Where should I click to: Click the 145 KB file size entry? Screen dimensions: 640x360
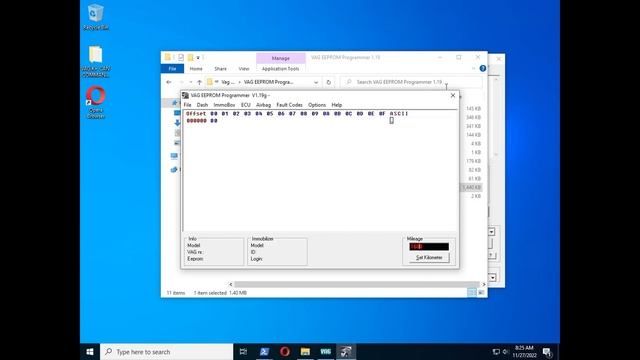[473, 109]
